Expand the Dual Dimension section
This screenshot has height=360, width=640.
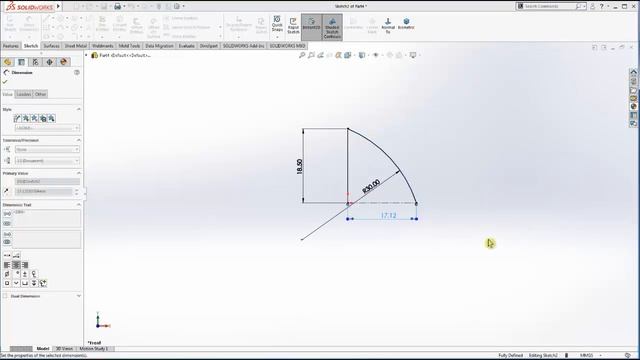point(78,296)
